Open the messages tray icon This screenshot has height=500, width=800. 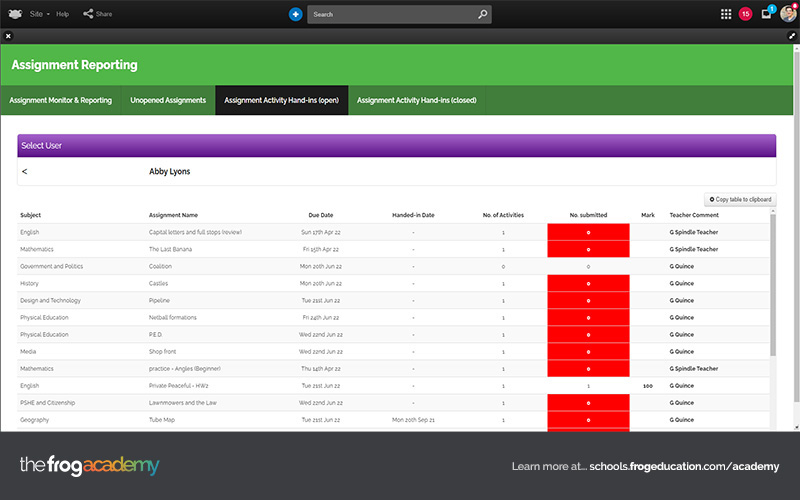(767, 14)
